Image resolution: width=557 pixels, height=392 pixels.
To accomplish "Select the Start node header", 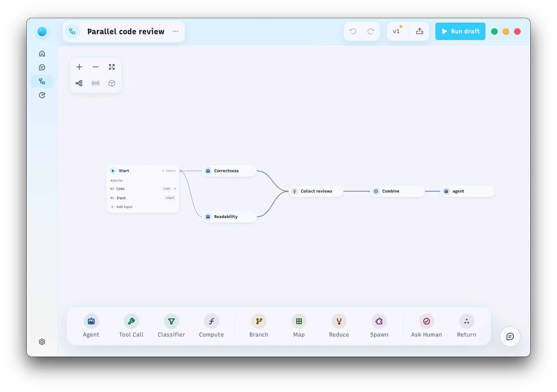I will point(143,171).
